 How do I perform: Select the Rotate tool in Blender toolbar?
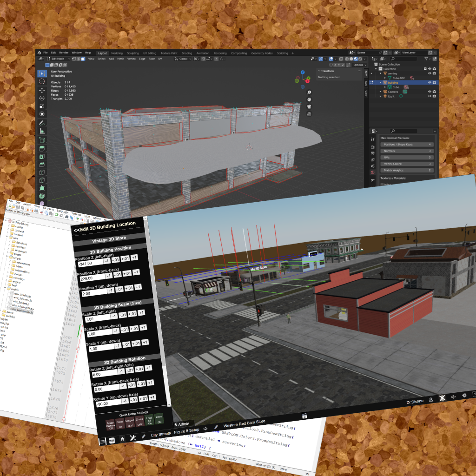coord(42,98)
